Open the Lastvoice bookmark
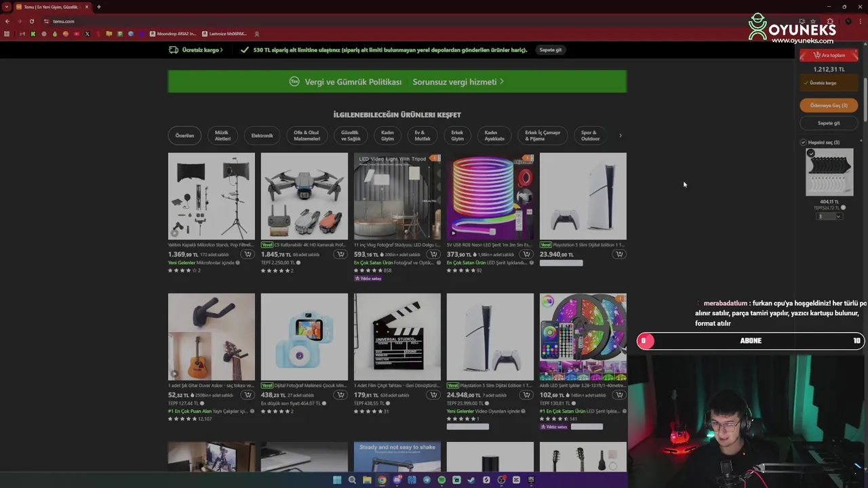 [x=224, y=34]
